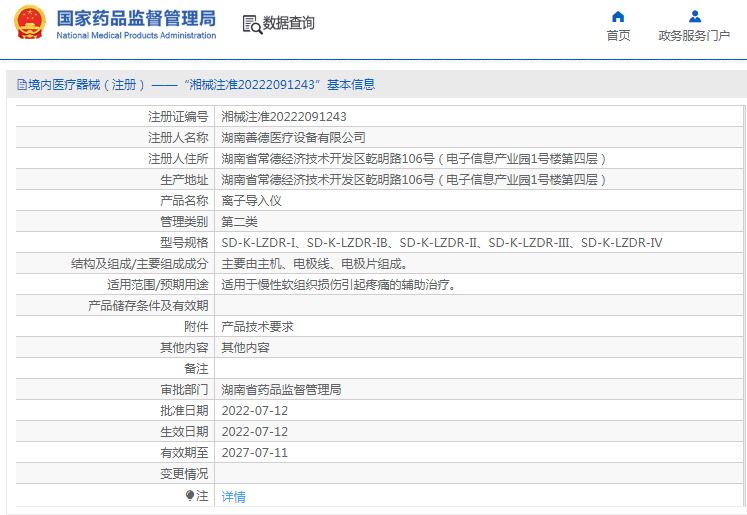Click the NMPA national emblem logo

pos(30,22)
